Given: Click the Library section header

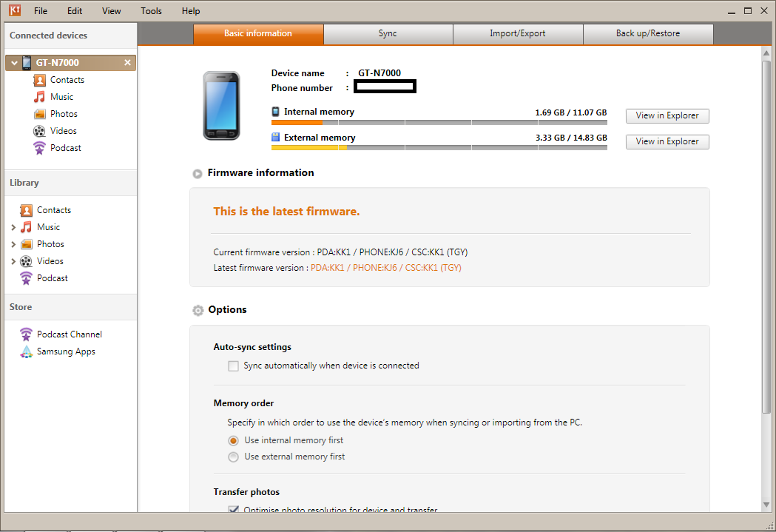Looking at the screenshot, I should coord(24,183).
